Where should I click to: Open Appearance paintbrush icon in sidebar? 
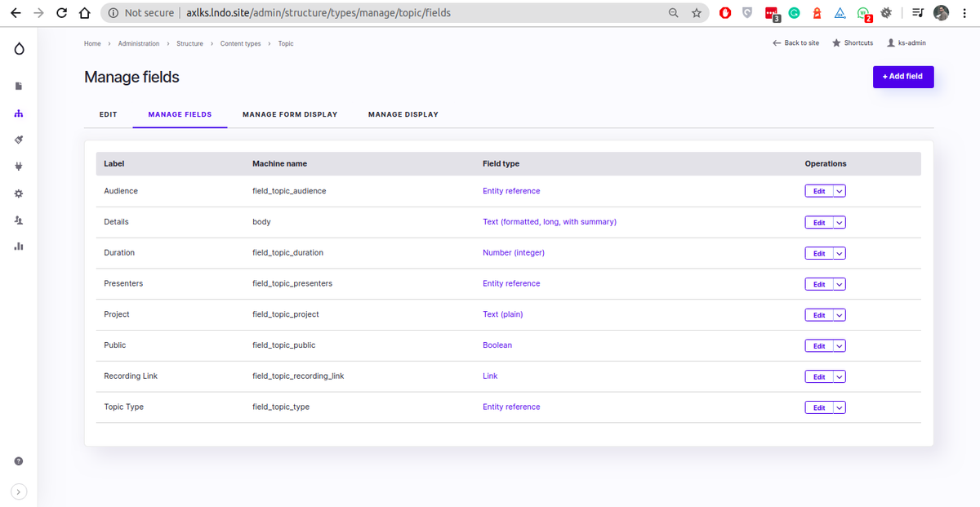(19, 140)
